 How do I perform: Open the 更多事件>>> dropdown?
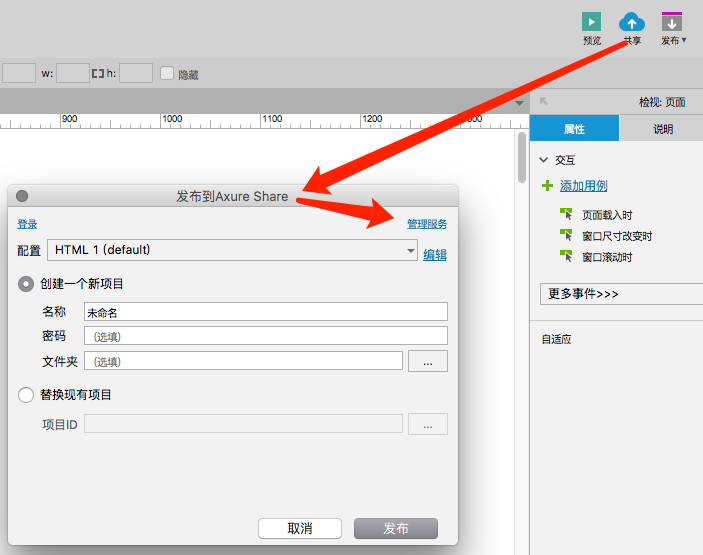(621, 294)
